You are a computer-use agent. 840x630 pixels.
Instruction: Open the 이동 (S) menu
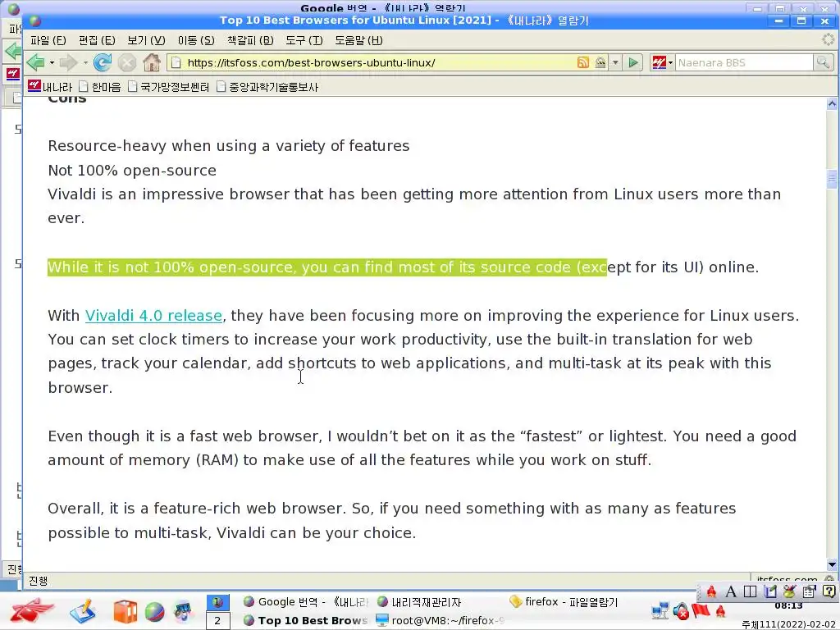pyautogui.click(x=196, y=40)
